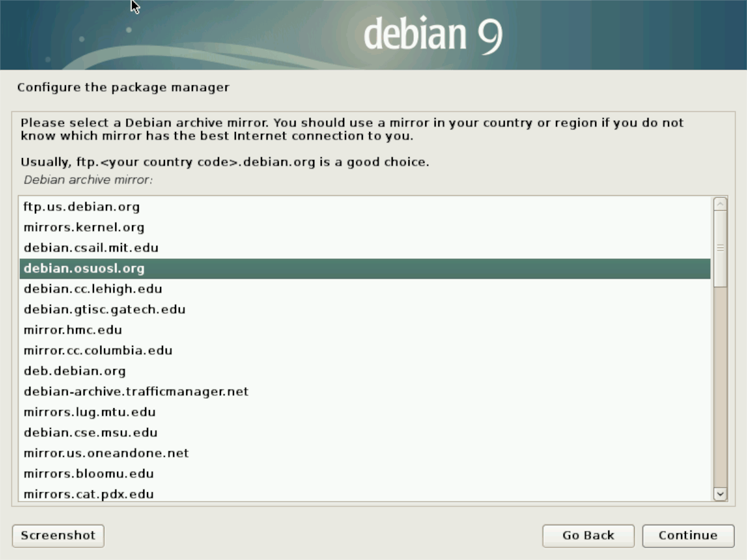Choose the mirror.hmc.edu entry
This screenshot has height=560, width=747.
[72, 330]
